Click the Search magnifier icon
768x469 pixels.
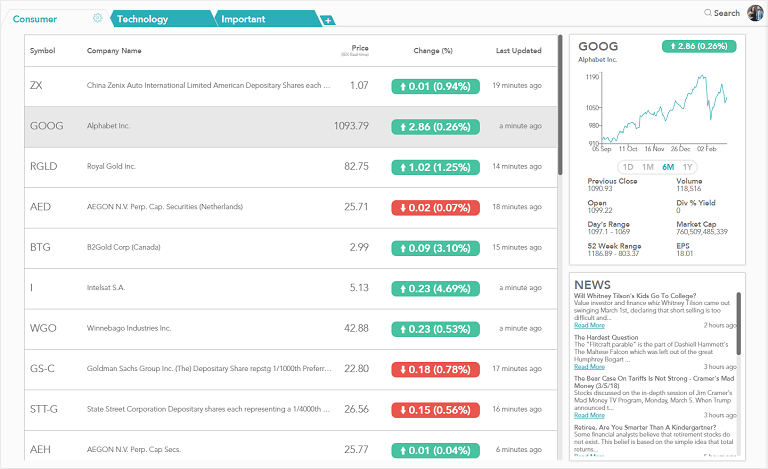708,13
